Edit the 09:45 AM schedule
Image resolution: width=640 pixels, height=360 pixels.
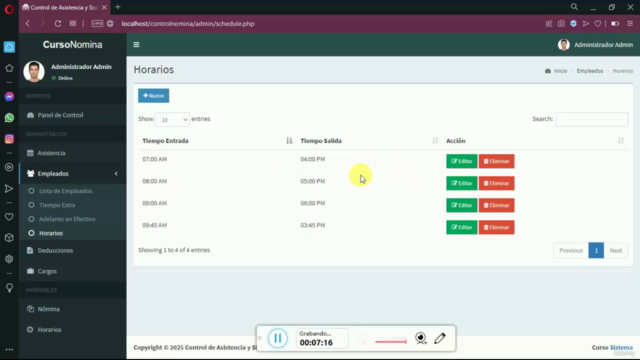click(x=462, y=227)
